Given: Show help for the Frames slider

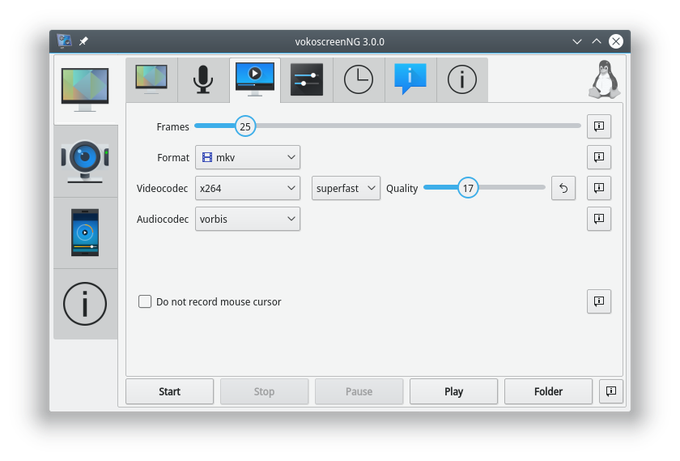Looking at the screenshot, I should pos(599,127).
